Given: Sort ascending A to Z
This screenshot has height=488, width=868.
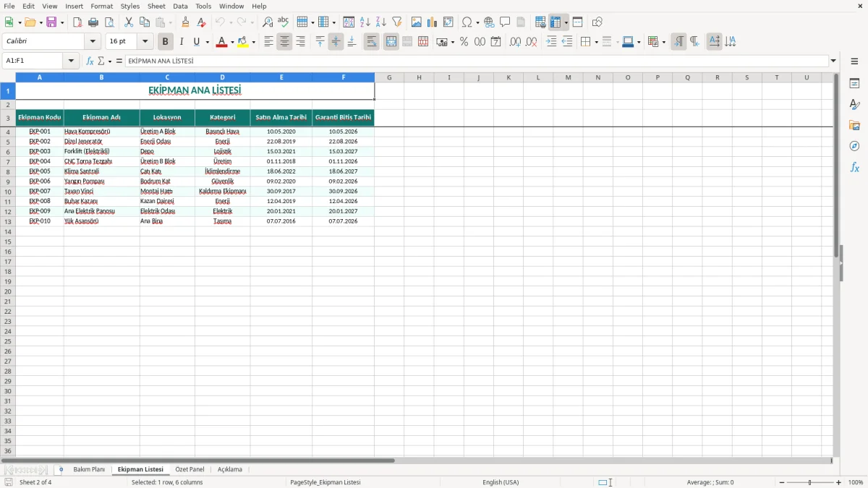Looking at the screenshot, I should 365,22.
